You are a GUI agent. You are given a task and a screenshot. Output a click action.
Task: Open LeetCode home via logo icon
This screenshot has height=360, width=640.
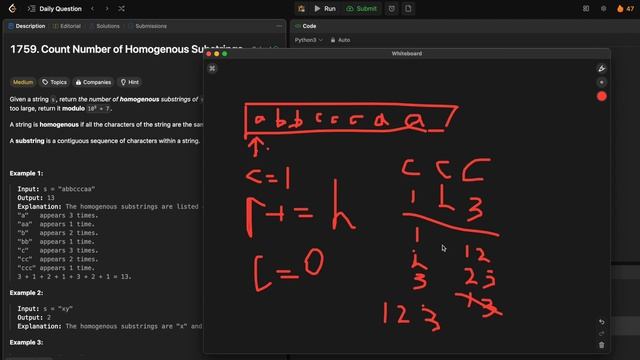12,9
